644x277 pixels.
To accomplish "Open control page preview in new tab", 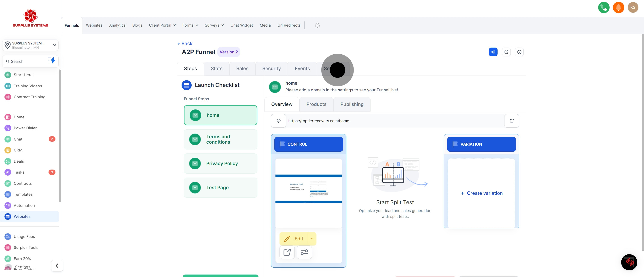I will [x=287, y=252].
